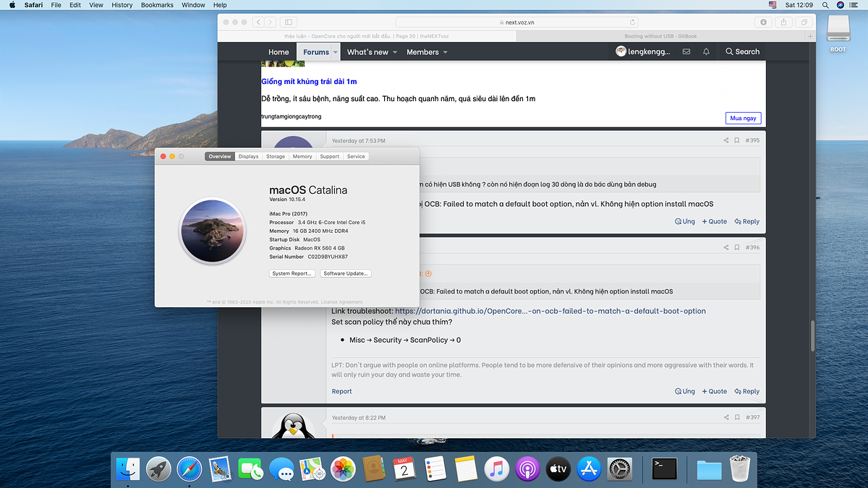This screenshot has height=488, width=868.
Task: Click Safari address bar next.voz.vn
Action: coord(516,22)
